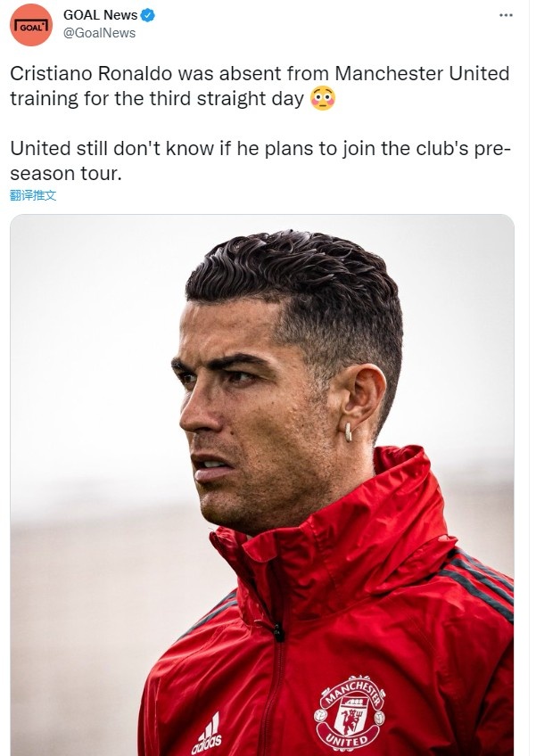Select the "United still don't know" paragraph

pos(260,161)
